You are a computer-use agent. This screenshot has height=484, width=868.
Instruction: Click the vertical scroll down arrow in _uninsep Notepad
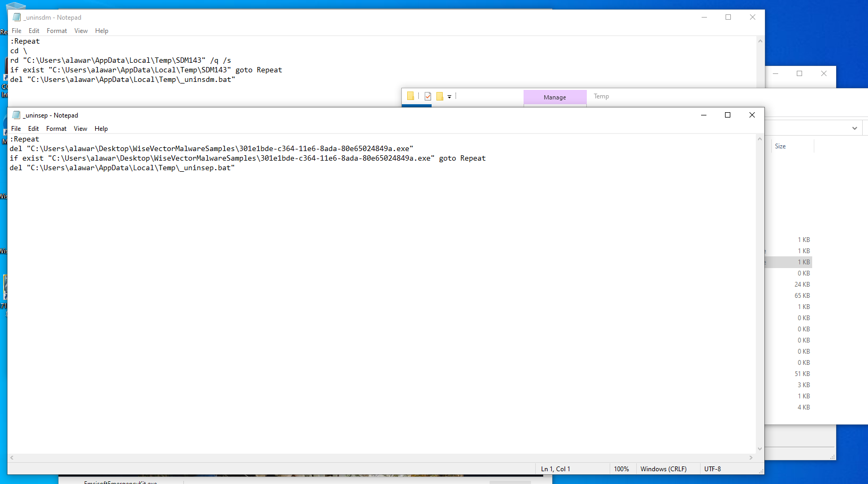pos(760,449)
